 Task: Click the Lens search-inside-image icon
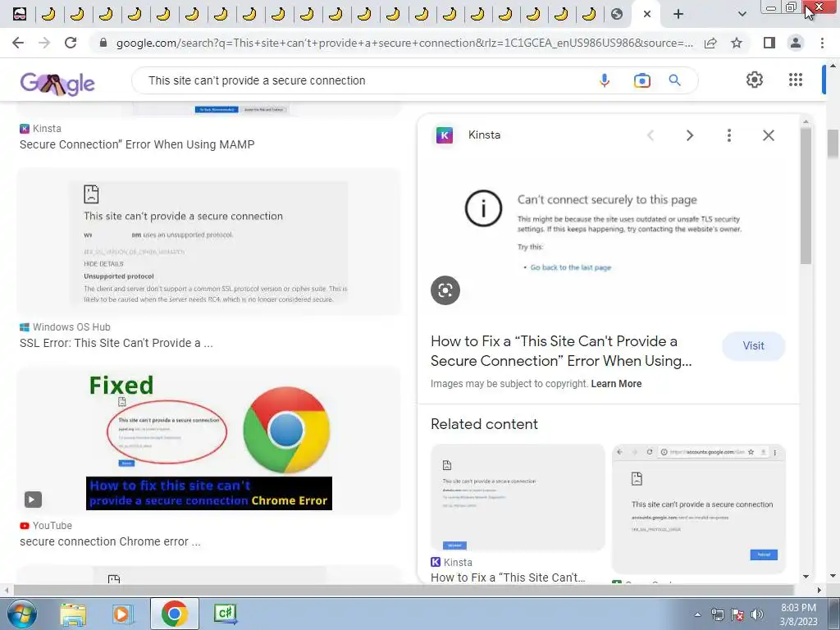point(445,290)
